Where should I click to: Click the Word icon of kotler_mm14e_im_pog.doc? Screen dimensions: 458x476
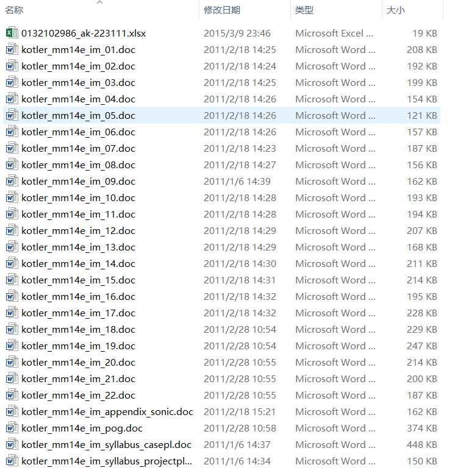(x=12, y=427)
